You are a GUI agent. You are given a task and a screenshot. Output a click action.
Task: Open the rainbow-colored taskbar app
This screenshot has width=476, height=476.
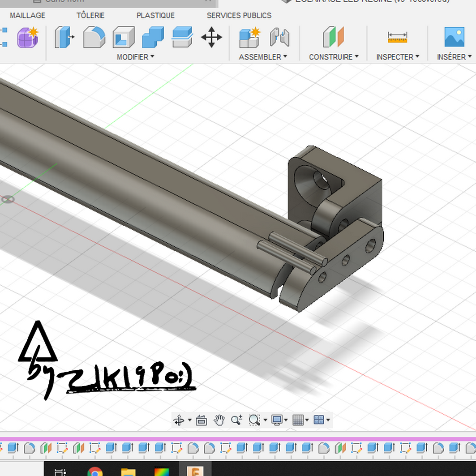tap(162, 472)
